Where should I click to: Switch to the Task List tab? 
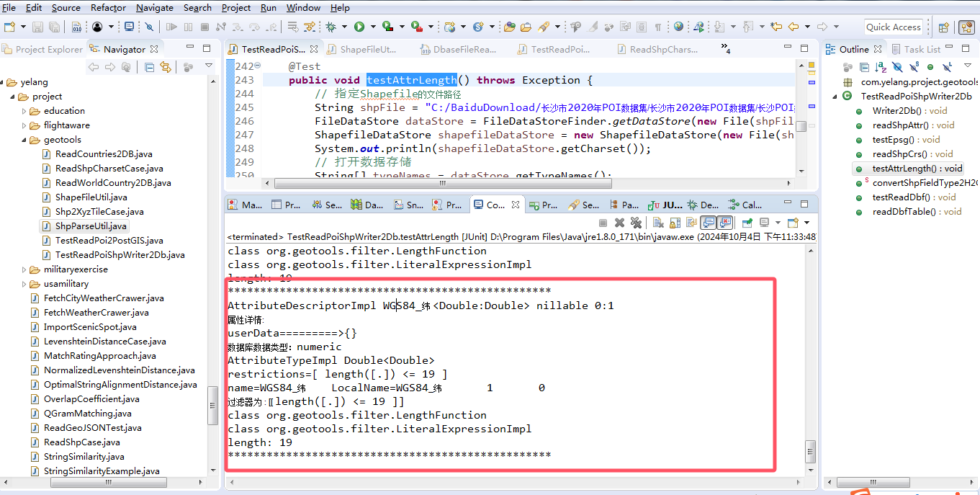pos(916,49)
